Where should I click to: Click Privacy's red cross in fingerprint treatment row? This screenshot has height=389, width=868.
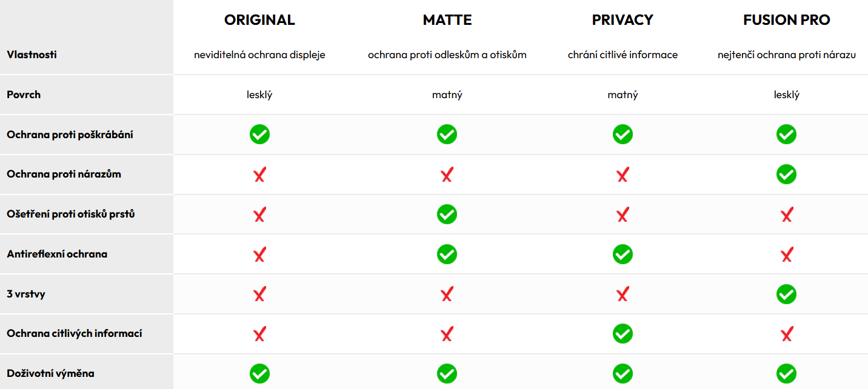point(623,215)
